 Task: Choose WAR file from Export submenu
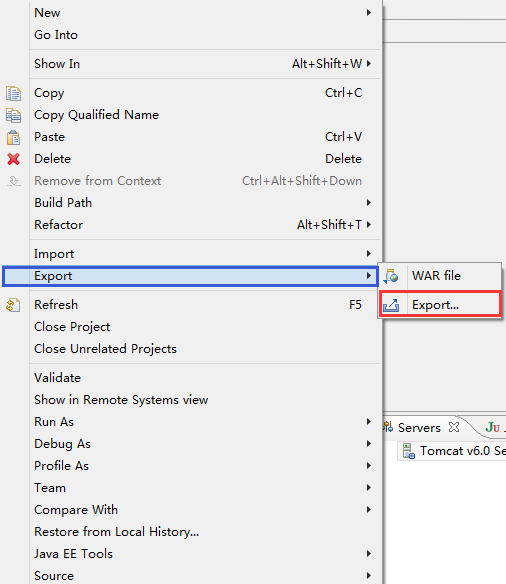440,276
